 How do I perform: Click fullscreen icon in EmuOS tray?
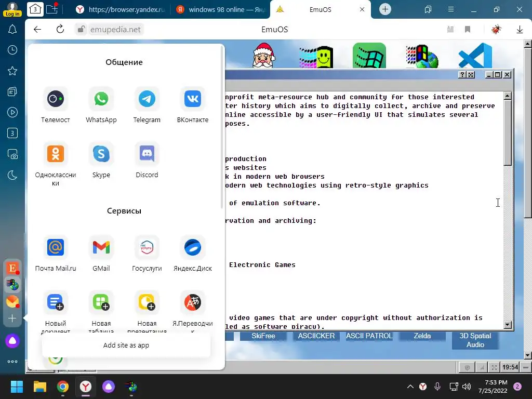(x=495, y=367)
